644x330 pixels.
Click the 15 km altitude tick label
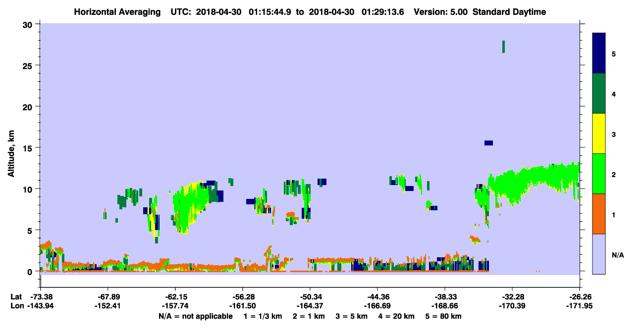click(x=28, y=148)
